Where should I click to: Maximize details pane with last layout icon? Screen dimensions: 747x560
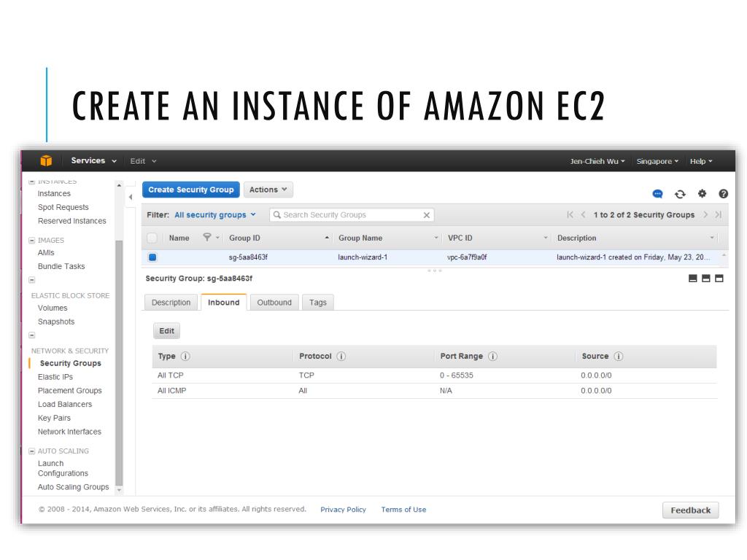coord(719,279)
